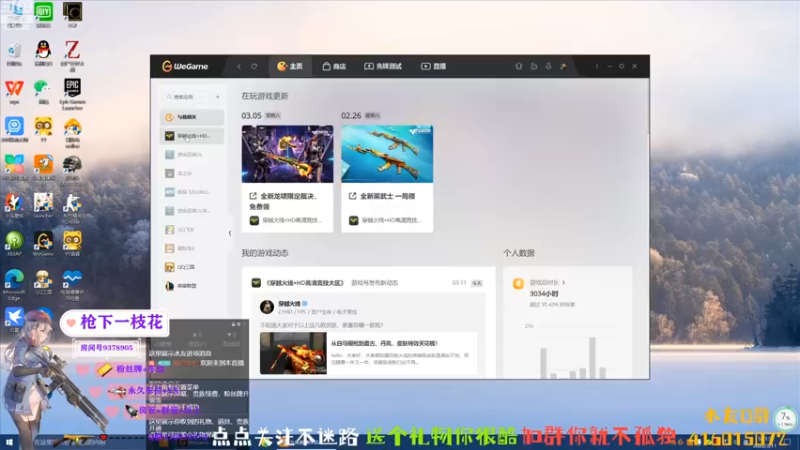The width and height of the screenshot is (800, 450).
Task: Open the 商店 store tab
Action: tap(334, 66)
